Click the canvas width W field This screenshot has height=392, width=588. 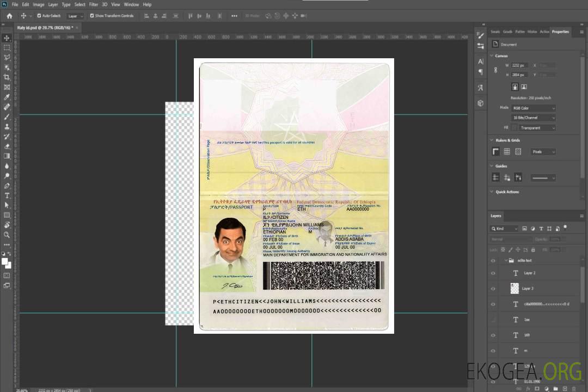tap(519, 65)
